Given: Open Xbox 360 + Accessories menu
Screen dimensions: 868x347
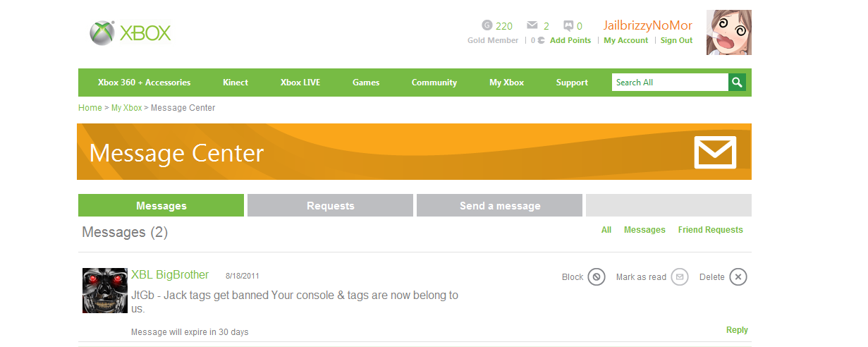Looking at the screenshot, I should (x=145, y=83).
